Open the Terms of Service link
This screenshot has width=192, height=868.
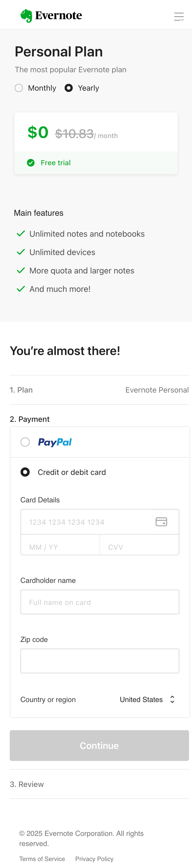42,858
